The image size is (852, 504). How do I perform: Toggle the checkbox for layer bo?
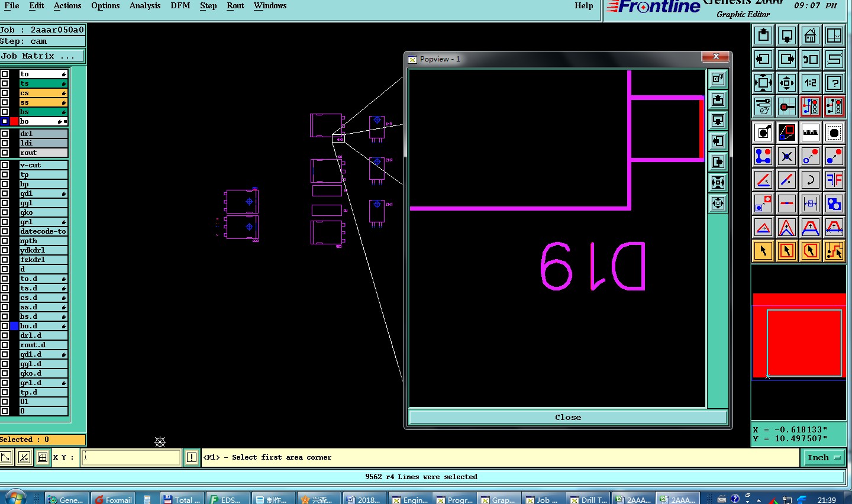pos(5,121)
